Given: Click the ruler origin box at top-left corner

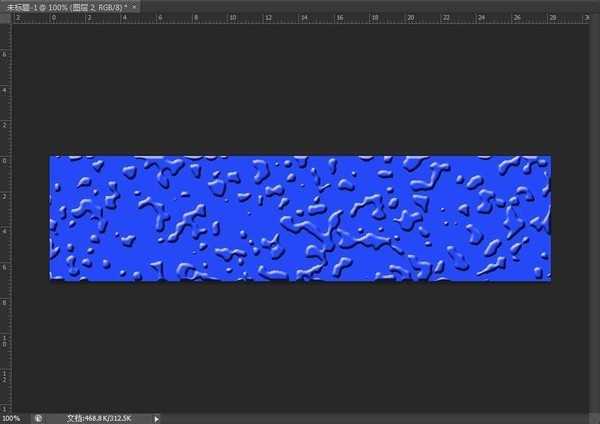Looking at the screenshot, I should point(5,18).
